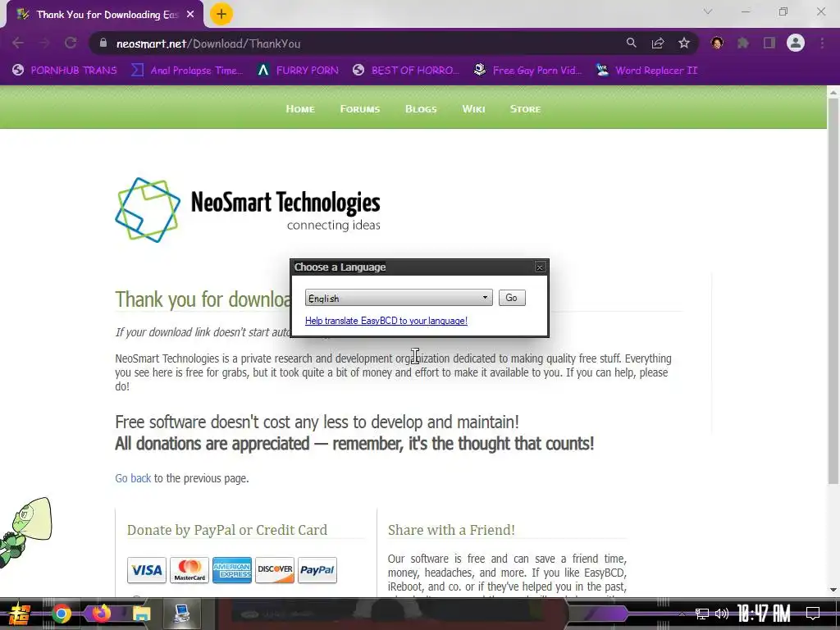
Task: Open the notifications action center icon
Action: pos(813,614)
